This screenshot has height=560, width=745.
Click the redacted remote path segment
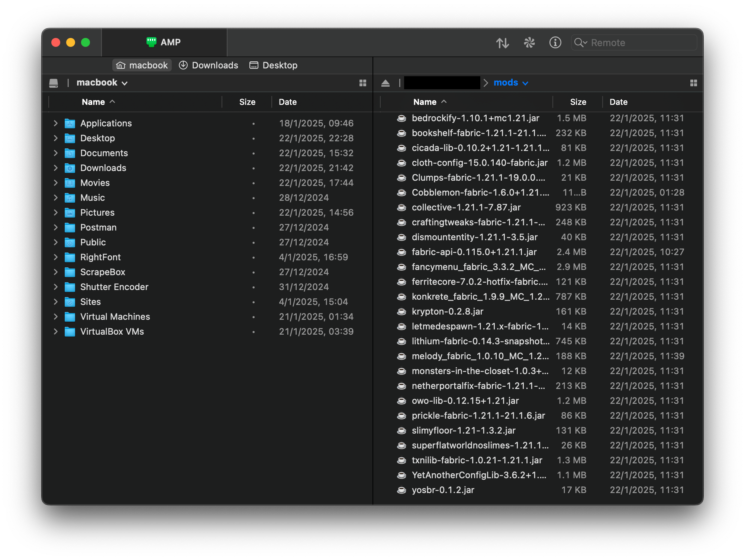point(442,83)
